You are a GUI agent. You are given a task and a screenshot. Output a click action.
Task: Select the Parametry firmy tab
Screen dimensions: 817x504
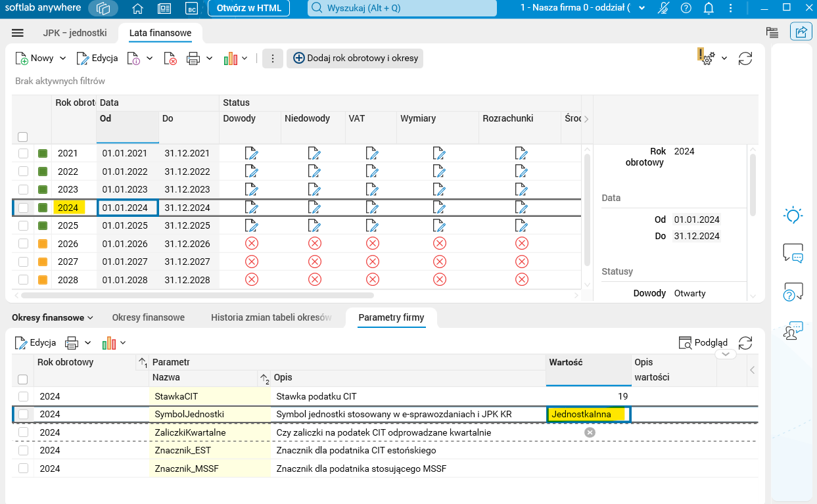pyautogui.click(x=391, y=317)
